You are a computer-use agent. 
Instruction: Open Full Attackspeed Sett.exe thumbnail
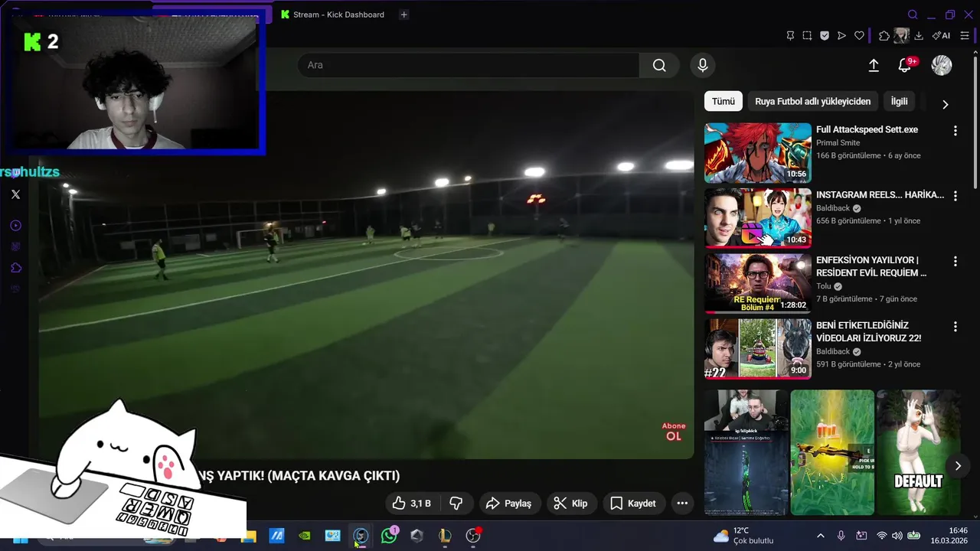click(758, 152)
